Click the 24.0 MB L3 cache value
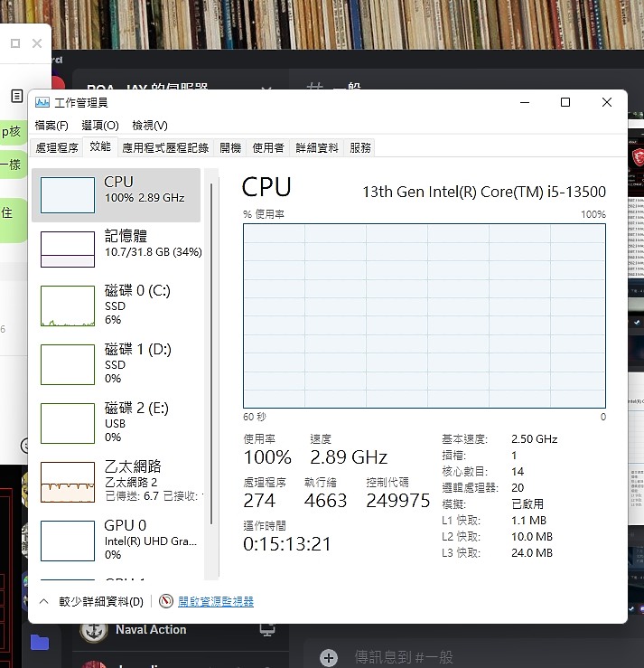Screen dimensions: 644x668 [x=532, y=553]
